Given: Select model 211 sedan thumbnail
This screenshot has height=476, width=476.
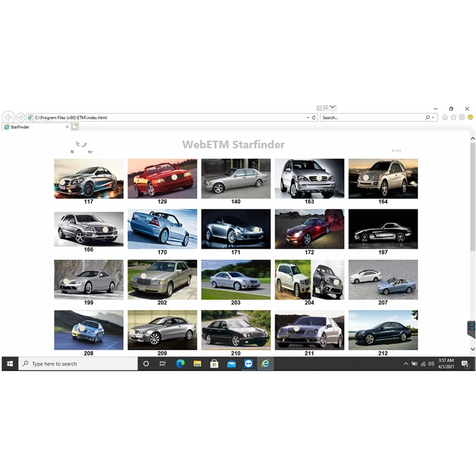Looking at the screenshot, I should pos(309,330).
